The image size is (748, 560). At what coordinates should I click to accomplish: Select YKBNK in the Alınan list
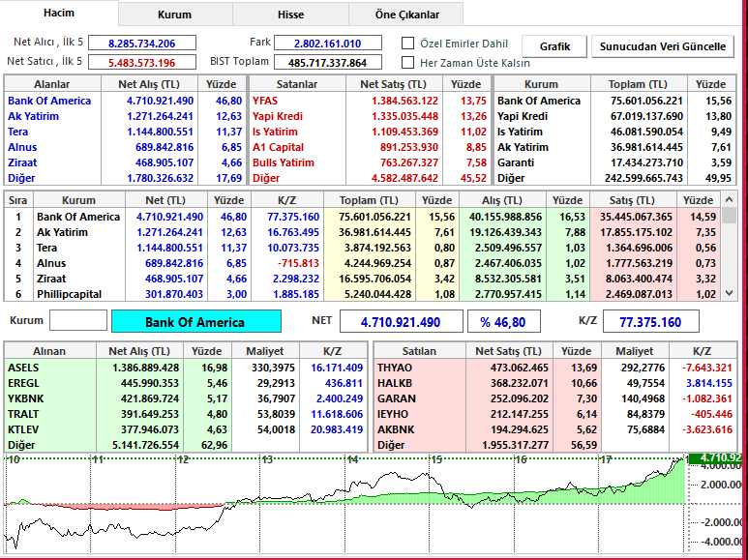(x=24, y=398)
